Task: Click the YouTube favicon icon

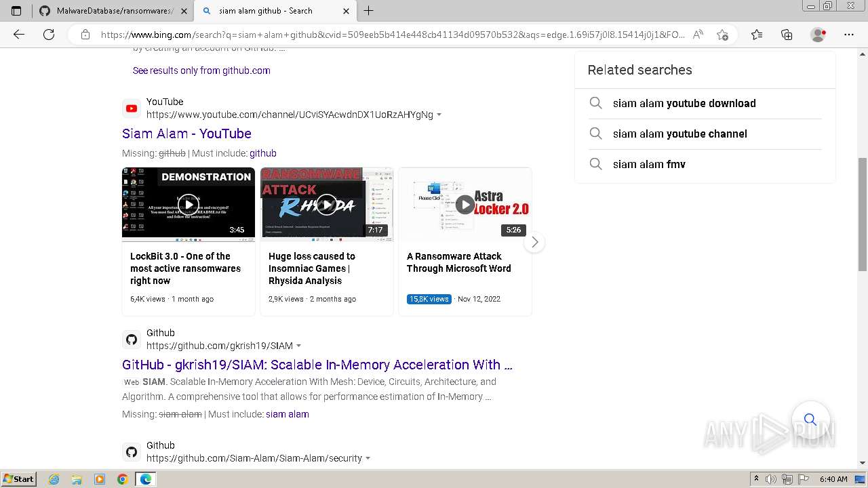Action: (x=132, y=108)
